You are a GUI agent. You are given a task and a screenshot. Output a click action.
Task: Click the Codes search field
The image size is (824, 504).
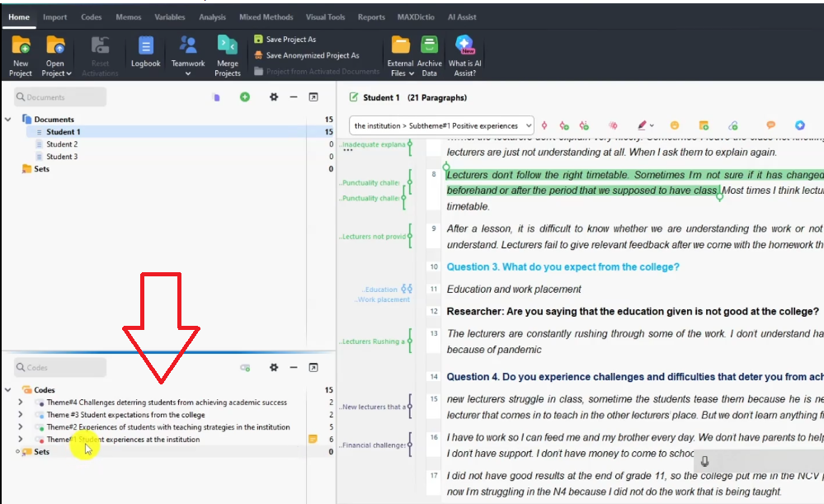pyautogui.click(x=60, y=367)
